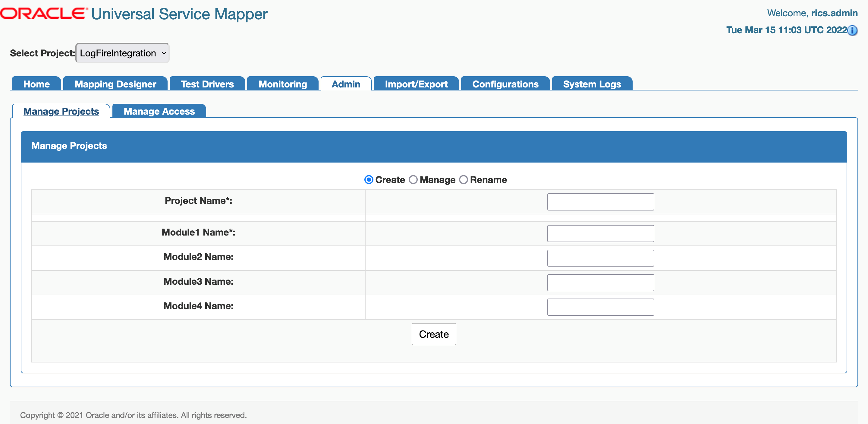Screen dimensions: 868x424
Task: Switch to the Configurations tab
Action: (505, 84)
